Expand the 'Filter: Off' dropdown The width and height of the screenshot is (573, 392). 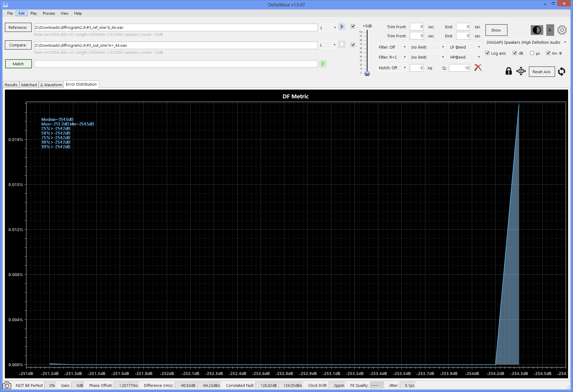392,47
